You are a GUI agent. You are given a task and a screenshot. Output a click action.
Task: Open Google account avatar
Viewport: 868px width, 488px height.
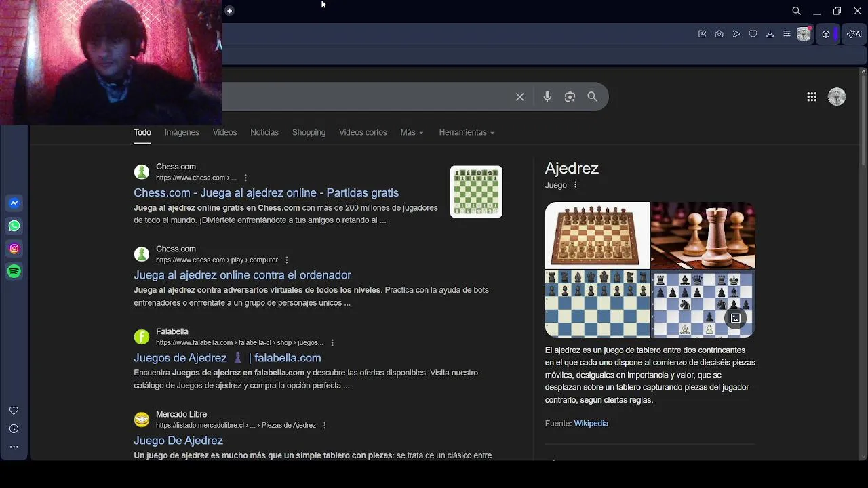coord(837,97)
